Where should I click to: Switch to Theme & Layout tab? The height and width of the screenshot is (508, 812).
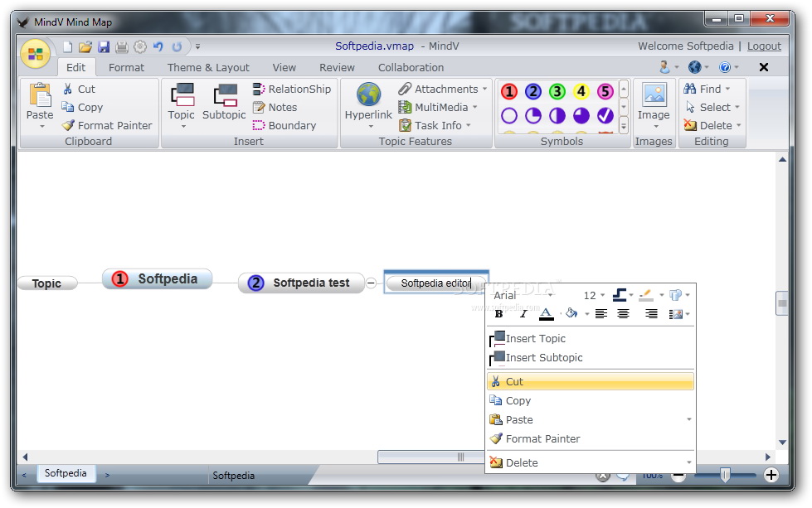[x=208, y=67]
